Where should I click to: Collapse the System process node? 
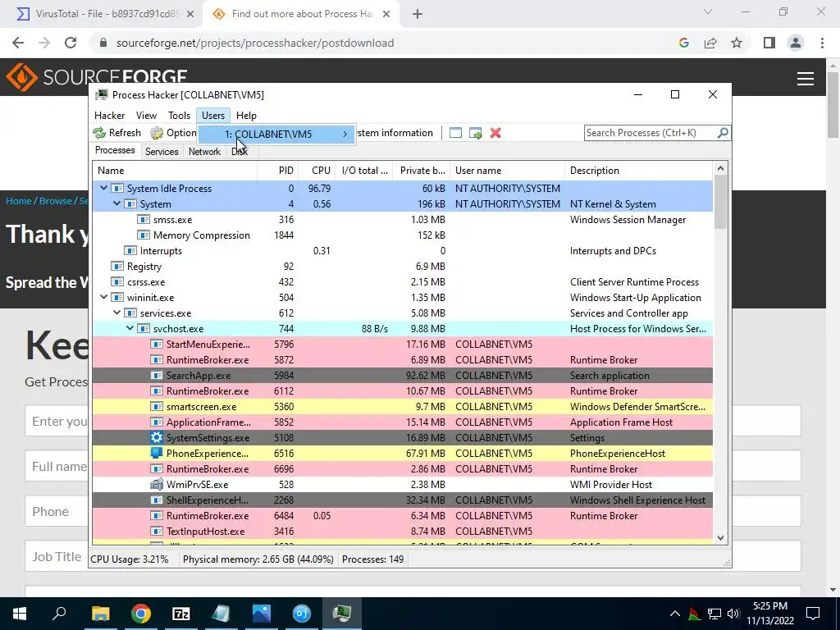point(116,203)
